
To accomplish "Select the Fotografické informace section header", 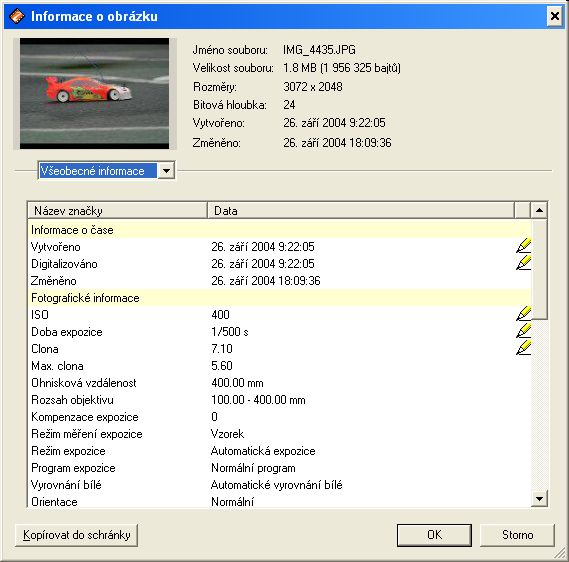I will [279, 298].
